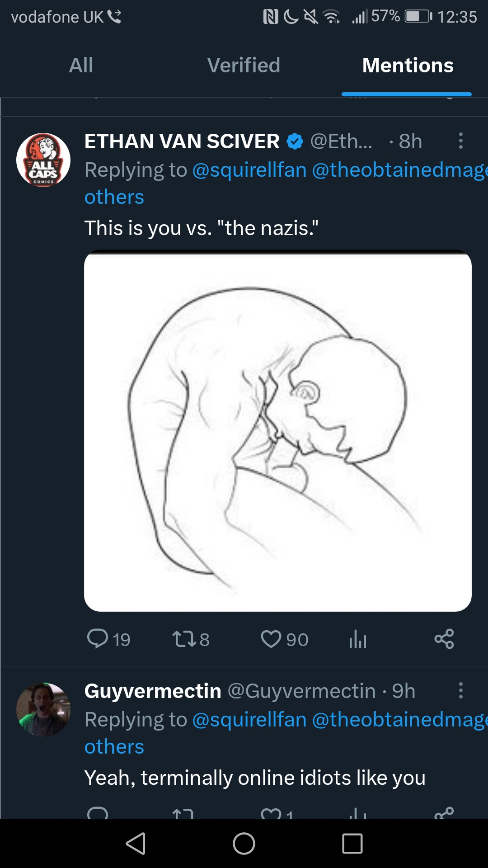Switch to the All notifications tab

pos(81,66)
